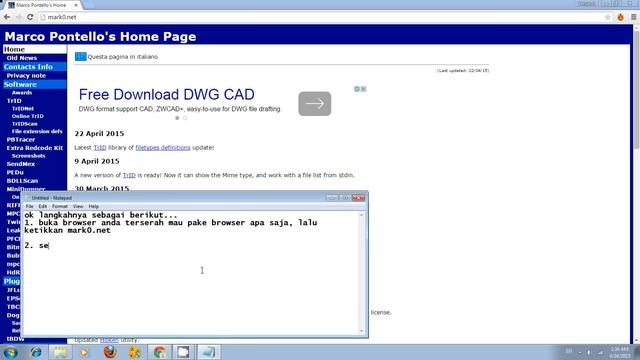Open File extension defs sidebar link

pos(37,131)
